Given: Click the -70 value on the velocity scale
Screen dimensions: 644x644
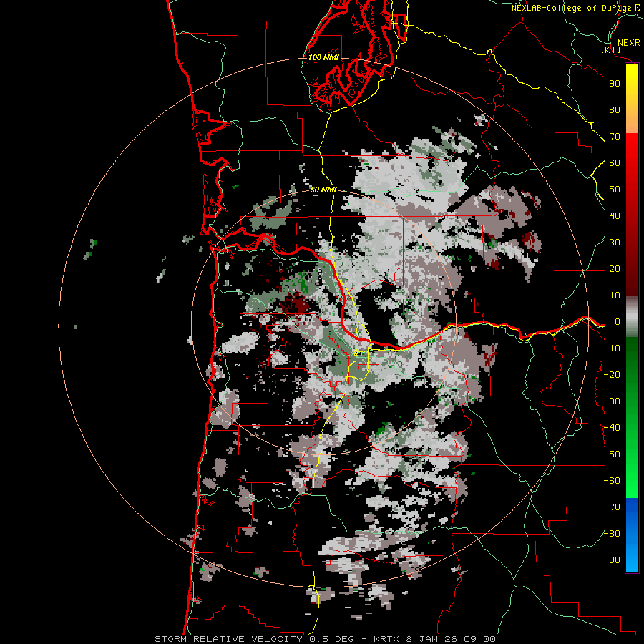Looking at the screenshot, I should point(612,507).
